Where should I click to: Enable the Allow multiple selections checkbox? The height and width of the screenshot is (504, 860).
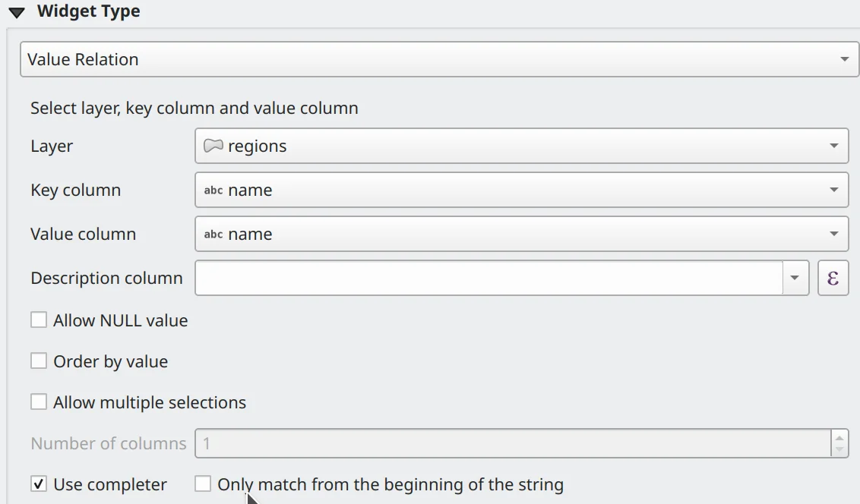(x=39, y=402)
